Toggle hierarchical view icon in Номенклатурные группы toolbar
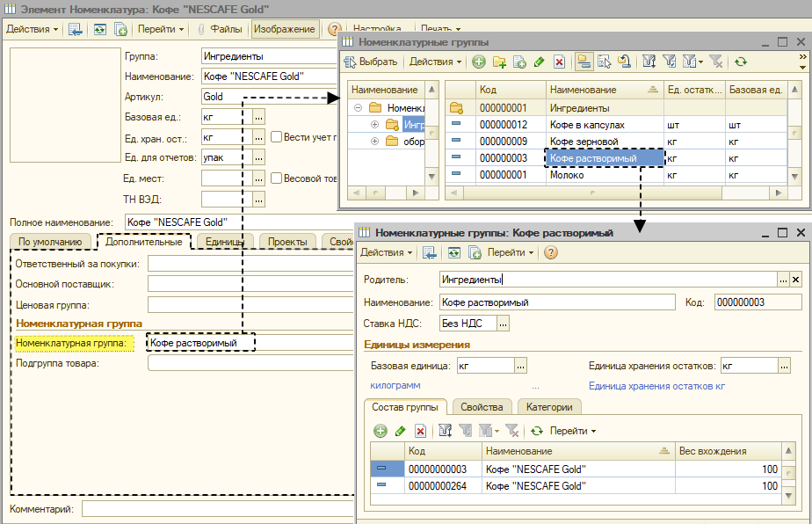812x524 pixels. [x=584, y=62]
